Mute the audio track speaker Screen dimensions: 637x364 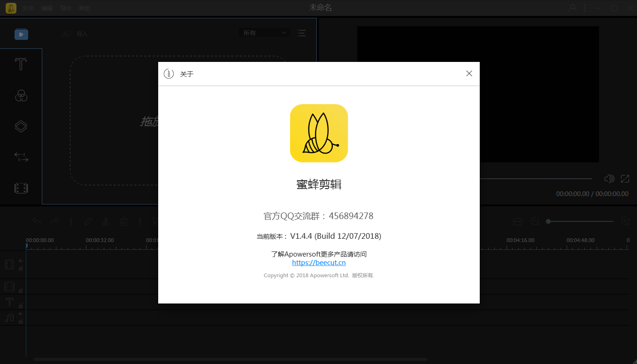point(21,314)
